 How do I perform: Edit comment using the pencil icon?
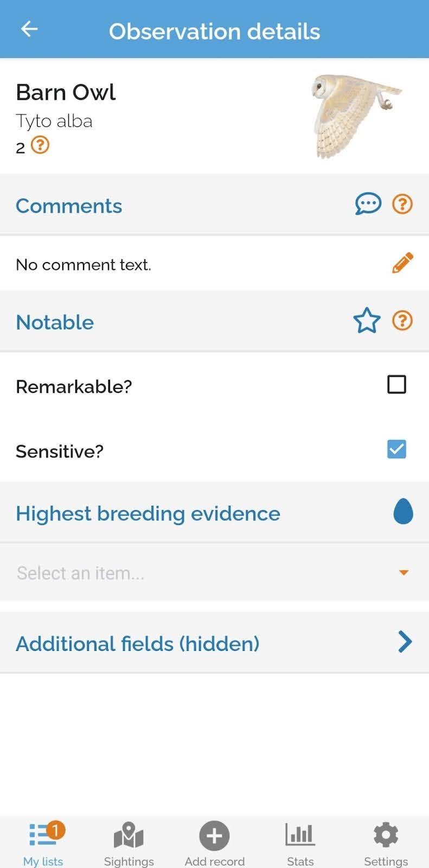click(402, 263)
